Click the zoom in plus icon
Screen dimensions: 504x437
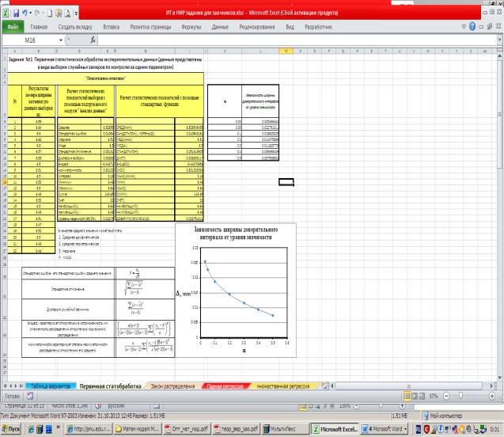point(491,394)
